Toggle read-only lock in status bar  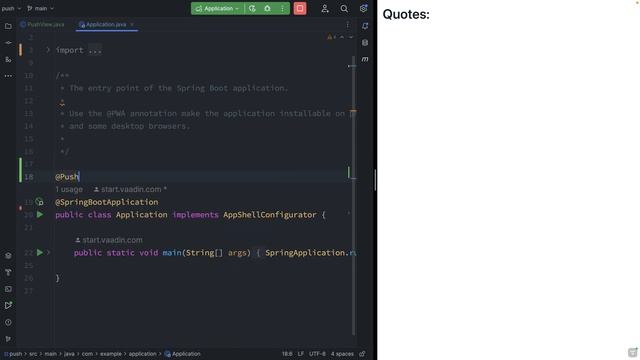tap(362, 354)
